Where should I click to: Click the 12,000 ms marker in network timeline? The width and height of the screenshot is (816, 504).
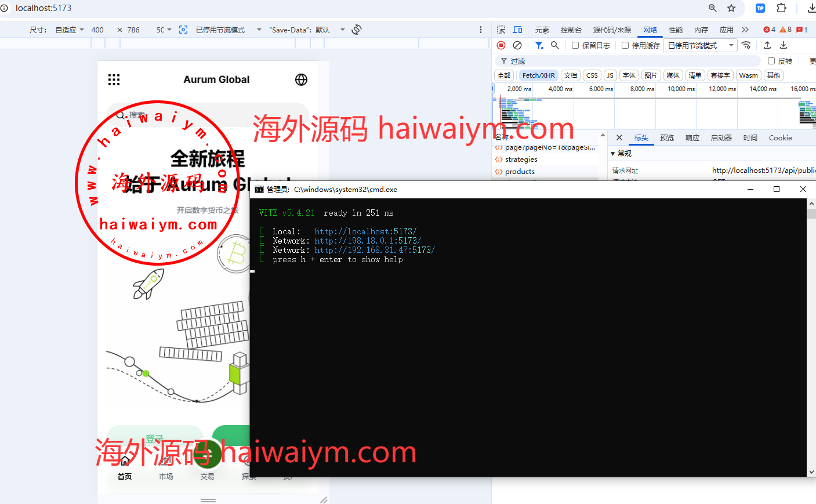coord(722,89)
